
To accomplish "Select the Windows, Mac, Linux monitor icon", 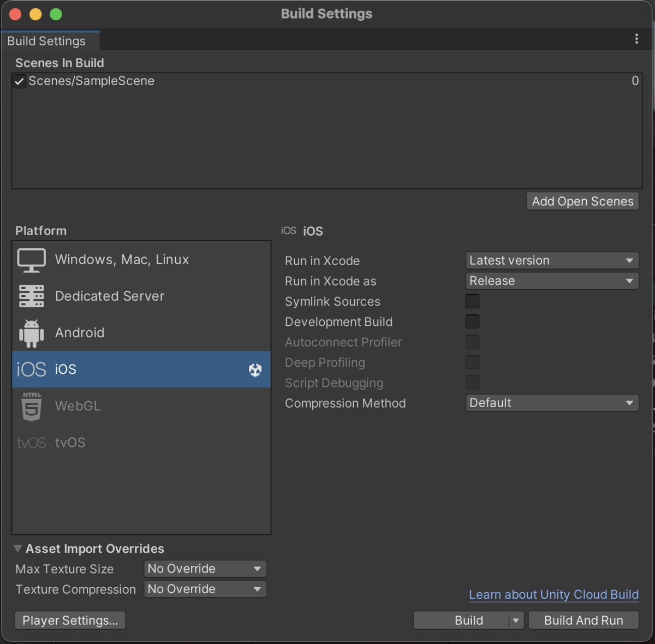I will [x=31, y=259].
